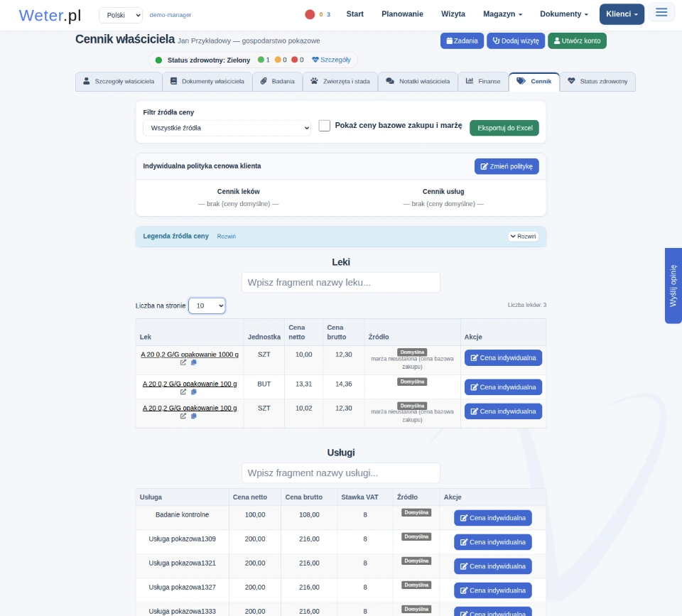
Task: Open the Badania tab
Action: tap(277, 81)
